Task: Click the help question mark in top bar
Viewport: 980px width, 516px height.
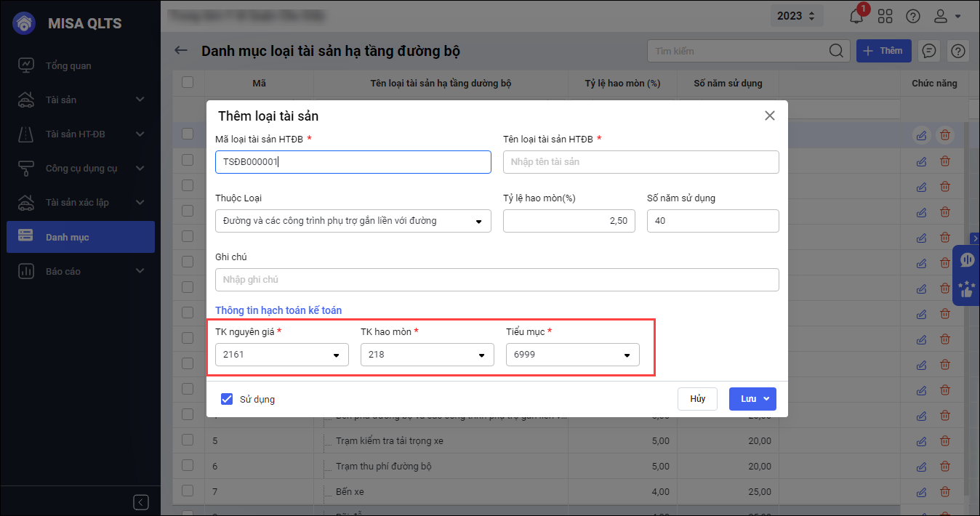Action: pos(913,16)
